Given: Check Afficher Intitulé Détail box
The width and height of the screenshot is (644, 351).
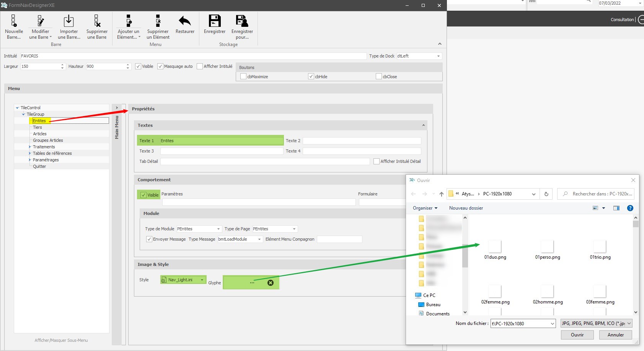Looking at the screenshot, I should [x=377, y=161].
